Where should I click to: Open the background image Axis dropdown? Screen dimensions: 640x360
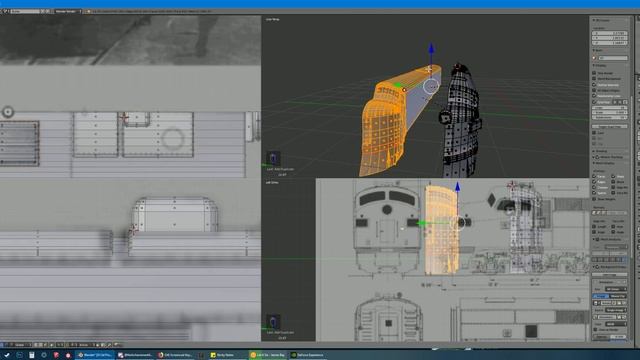[616, 289]
